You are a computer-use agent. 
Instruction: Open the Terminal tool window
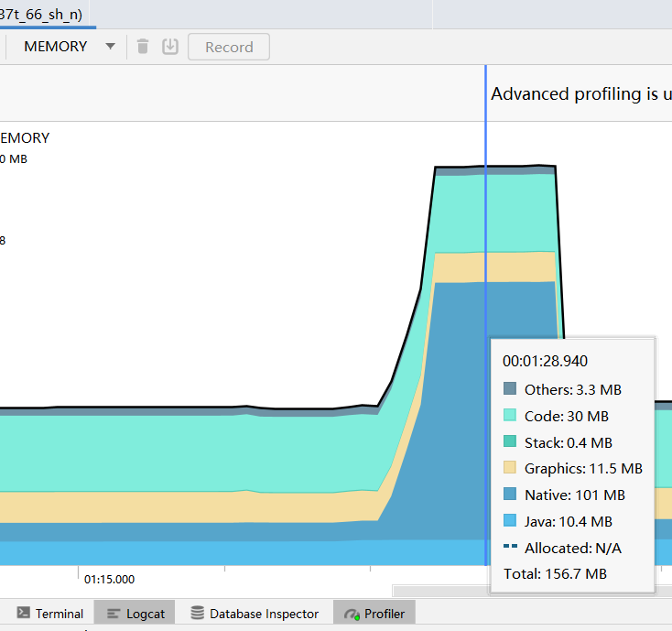pyautogui.click(x=49, y=614)
